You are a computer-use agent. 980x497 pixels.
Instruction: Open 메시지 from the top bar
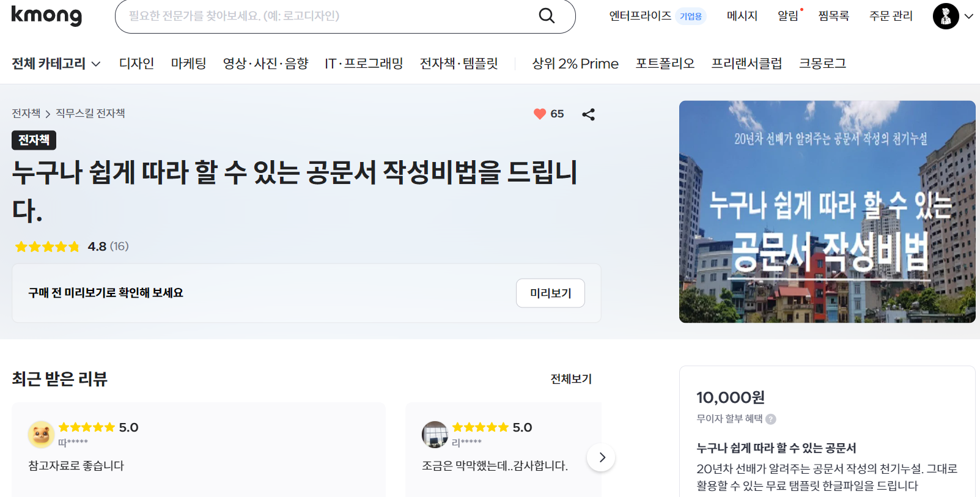[742, 16]
